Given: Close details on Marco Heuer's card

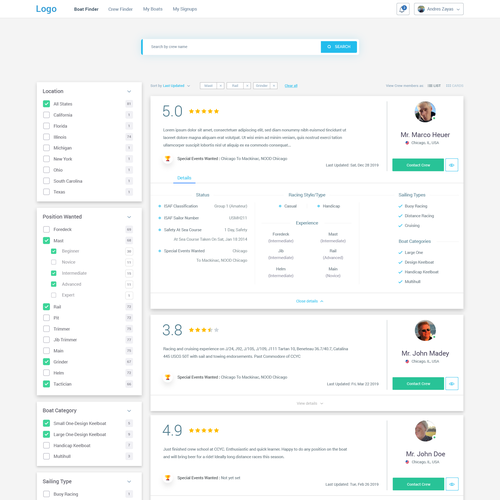Looking at the screenshot, I should [x=309, y=301].
